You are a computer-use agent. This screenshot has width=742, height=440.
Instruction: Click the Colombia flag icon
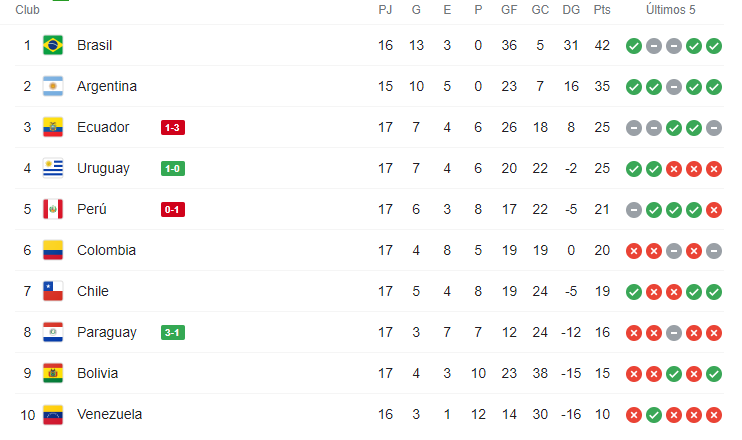53,250
